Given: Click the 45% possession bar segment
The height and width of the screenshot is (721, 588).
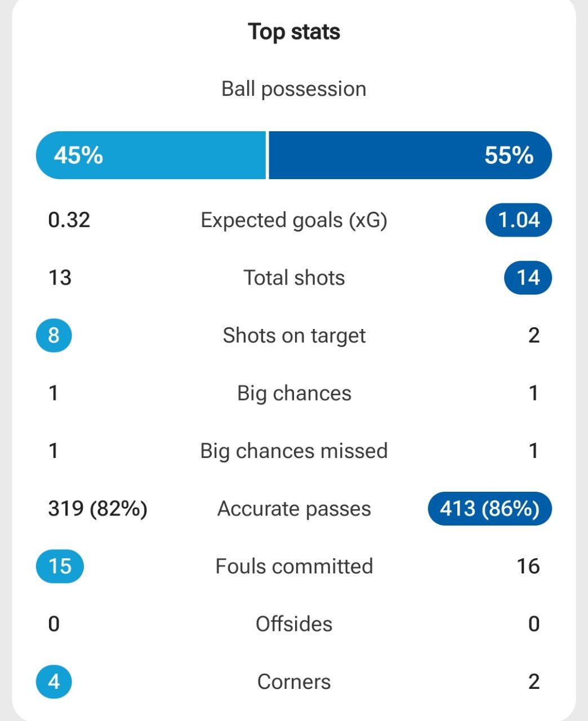Looking at the screenshot, I should 150,155.
